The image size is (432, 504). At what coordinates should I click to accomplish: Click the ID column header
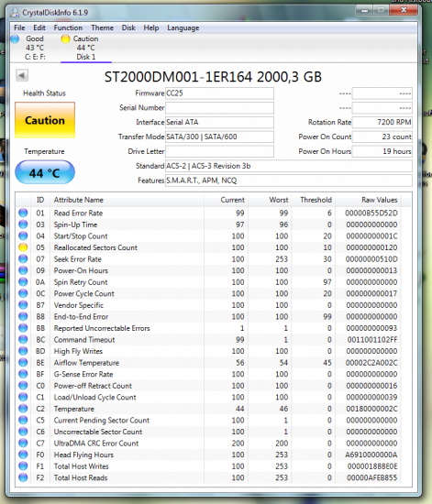tap(40, 200)
